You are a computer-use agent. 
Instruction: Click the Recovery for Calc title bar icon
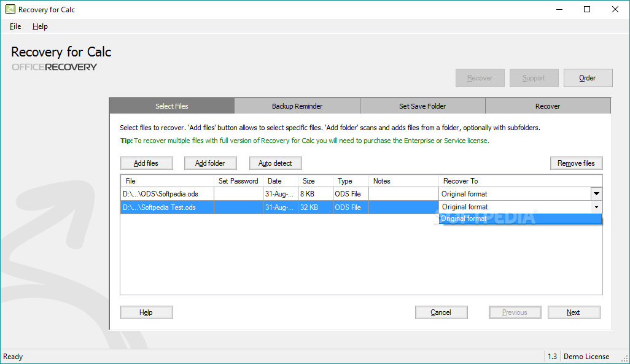coord(10,9)
